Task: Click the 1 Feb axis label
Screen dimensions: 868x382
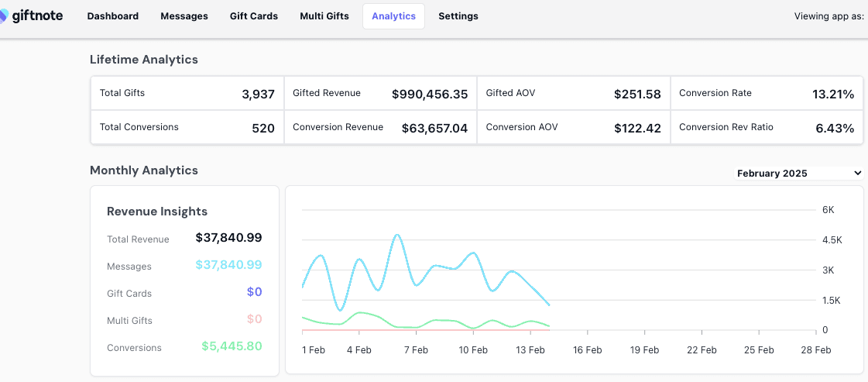Action: point(314,350)
